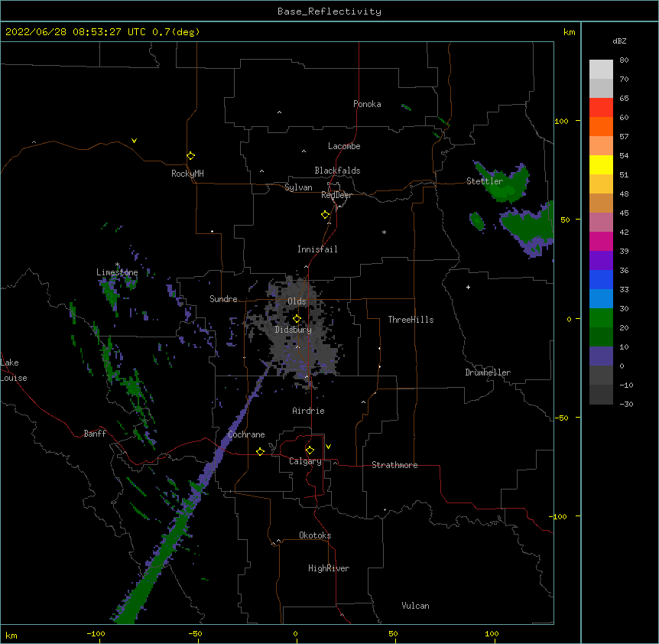Click the Sylvan label
This screenshot has height=644, width=659.
pyautogui.click(x=298, y=187)
